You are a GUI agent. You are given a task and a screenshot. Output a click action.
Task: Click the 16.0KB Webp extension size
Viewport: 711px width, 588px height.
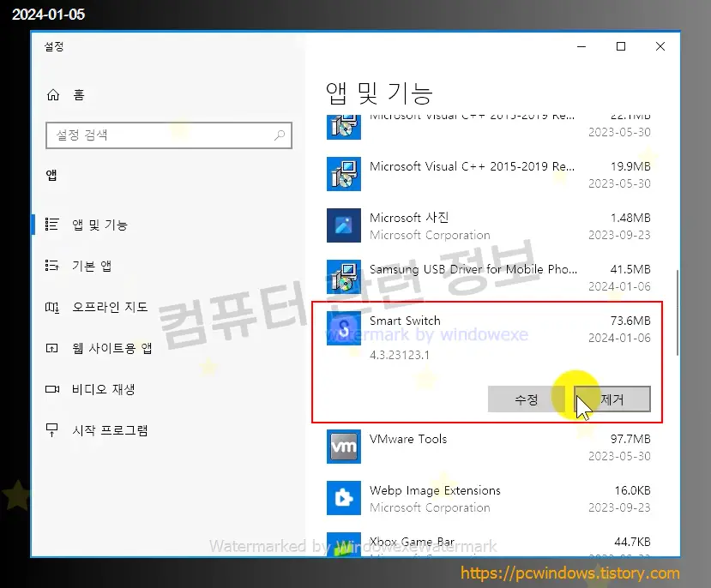(x=632, y=490)
